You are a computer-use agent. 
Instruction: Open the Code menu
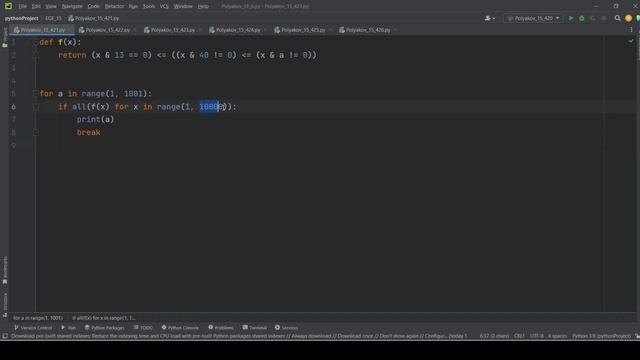pos(93,6)
